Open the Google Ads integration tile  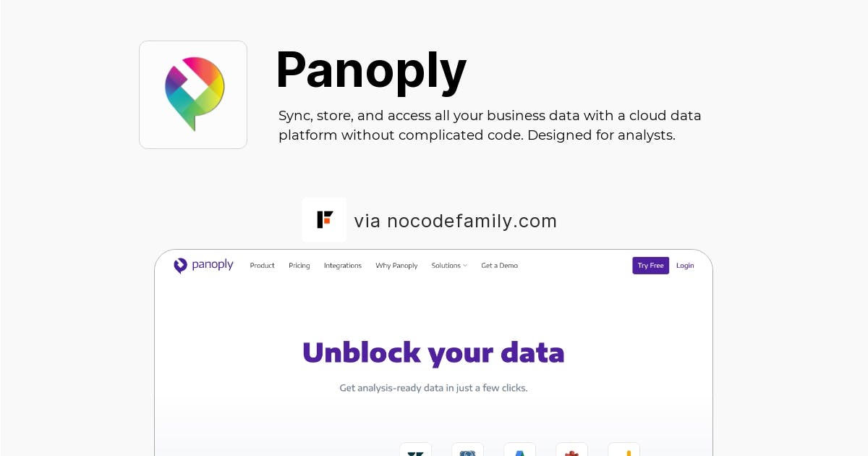click(x=520, y=449)
